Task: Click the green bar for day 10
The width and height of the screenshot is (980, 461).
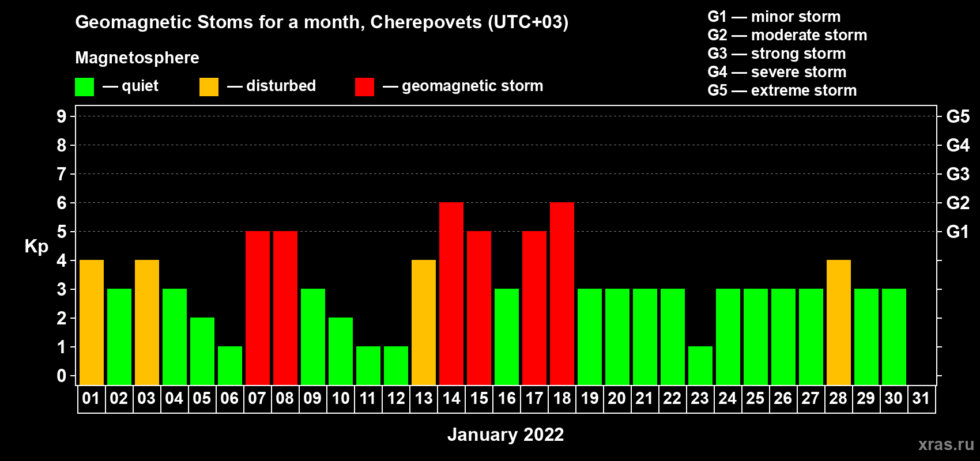Action: click(341, 351)
